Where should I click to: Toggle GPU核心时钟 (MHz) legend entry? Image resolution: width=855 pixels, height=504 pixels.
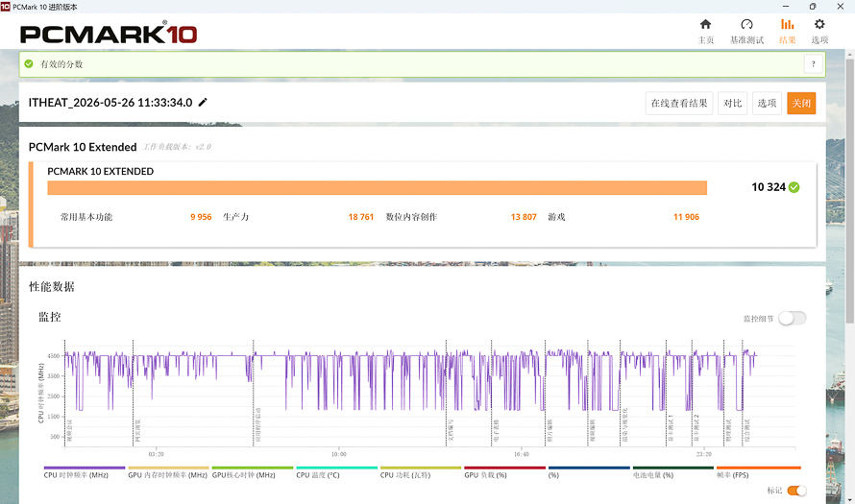[253, 472]
